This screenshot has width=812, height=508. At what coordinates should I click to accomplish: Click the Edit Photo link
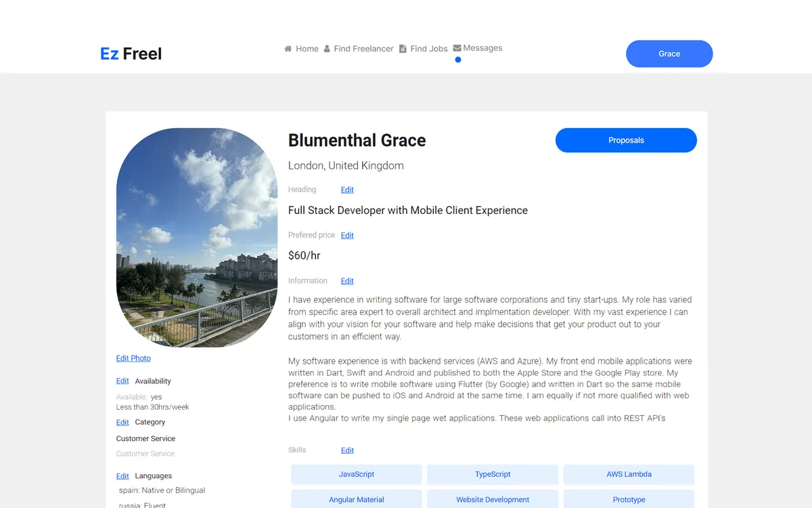point(133,358)
